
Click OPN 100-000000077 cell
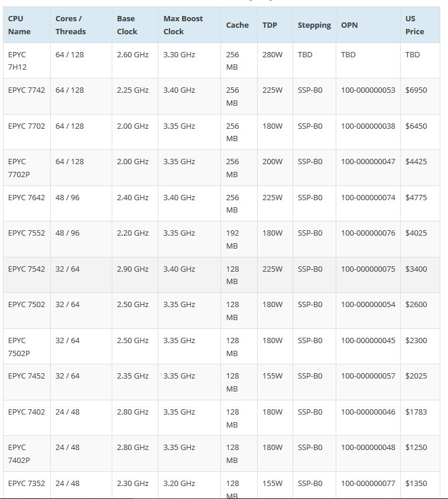[x=368, y=485]
